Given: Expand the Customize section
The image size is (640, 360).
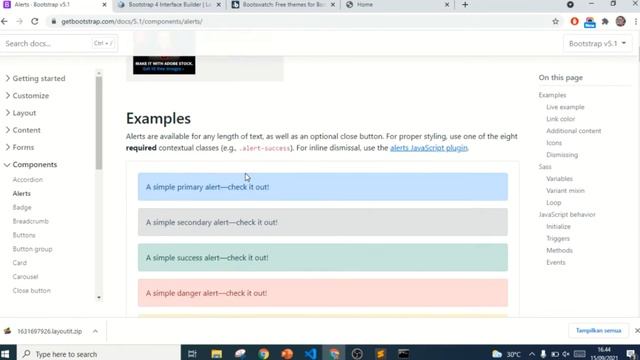Looking at the screenshot, I should pos(27,96).
